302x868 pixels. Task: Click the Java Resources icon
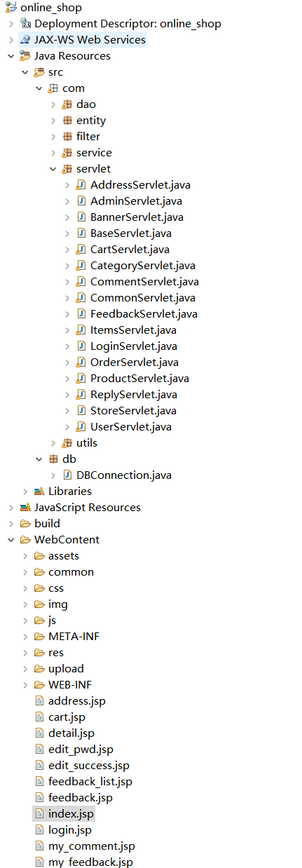pyautogui.click(x=26, y=56)
